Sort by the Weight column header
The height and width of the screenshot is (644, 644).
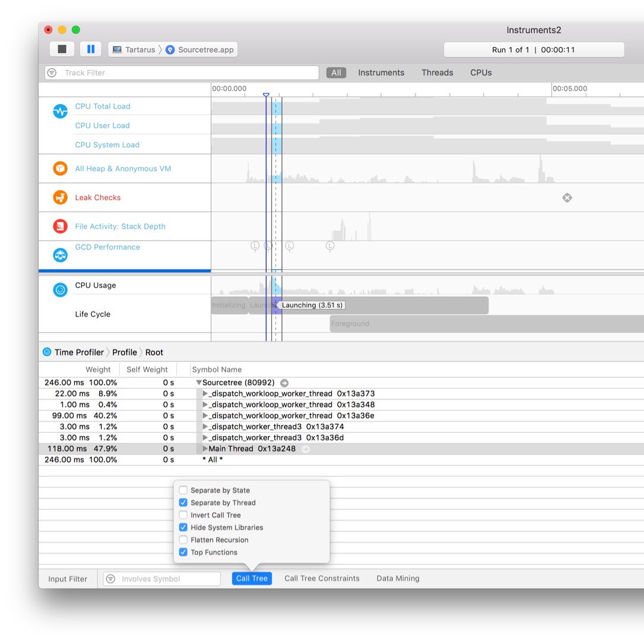click(x=98, y=369)
